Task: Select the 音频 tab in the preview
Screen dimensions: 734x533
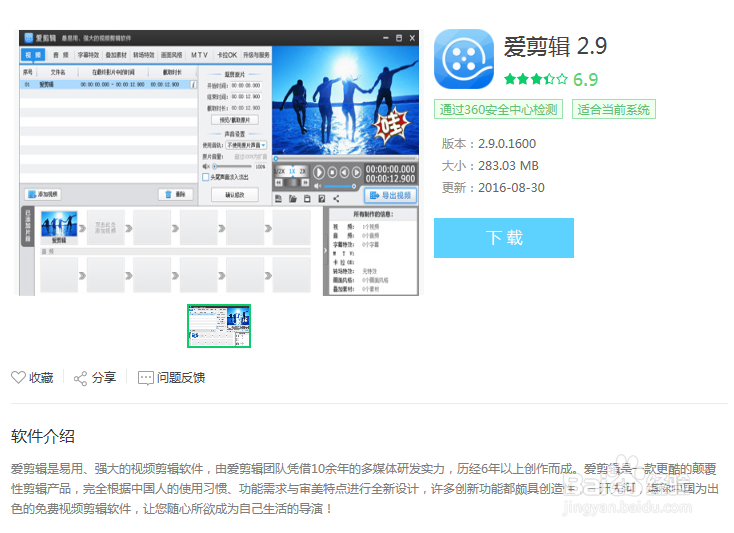Action: [60, 55]
